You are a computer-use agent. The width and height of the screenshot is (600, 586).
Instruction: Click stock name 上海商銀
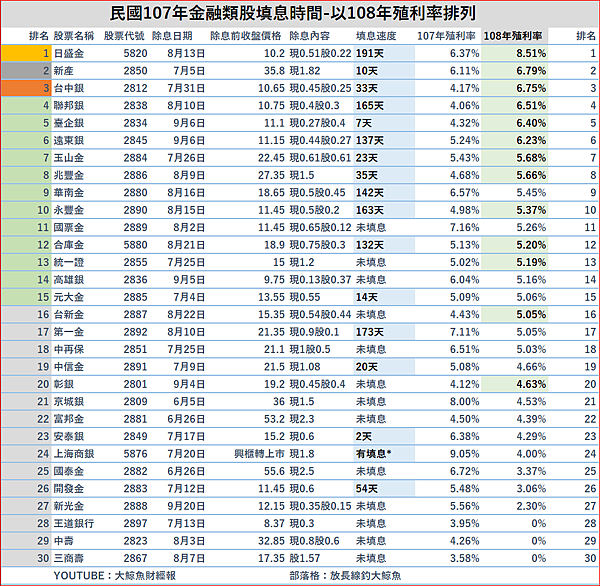(x=73, y=454)
